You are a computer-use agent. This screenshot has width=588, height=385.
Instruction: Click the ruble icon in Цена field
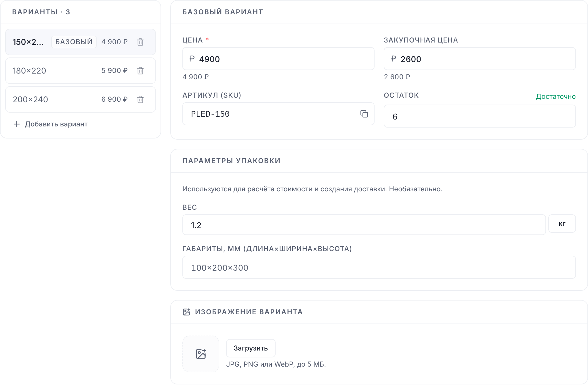(x=192, y=59)
